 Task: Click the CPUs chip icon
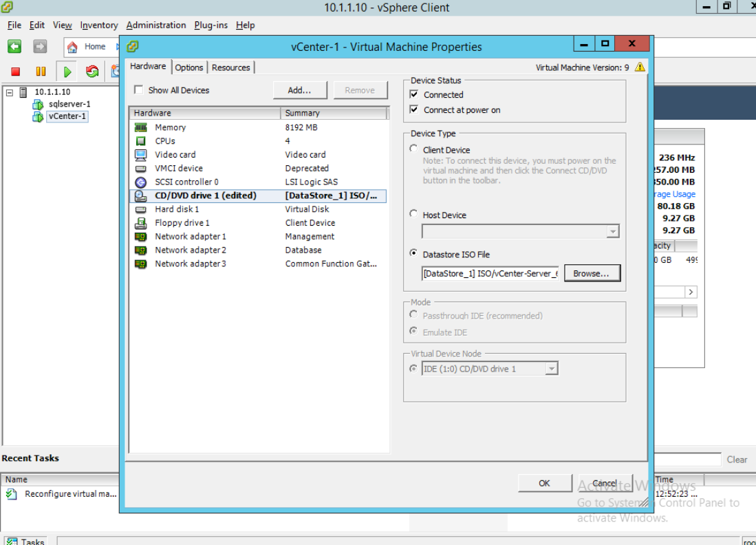pos(141,141)
